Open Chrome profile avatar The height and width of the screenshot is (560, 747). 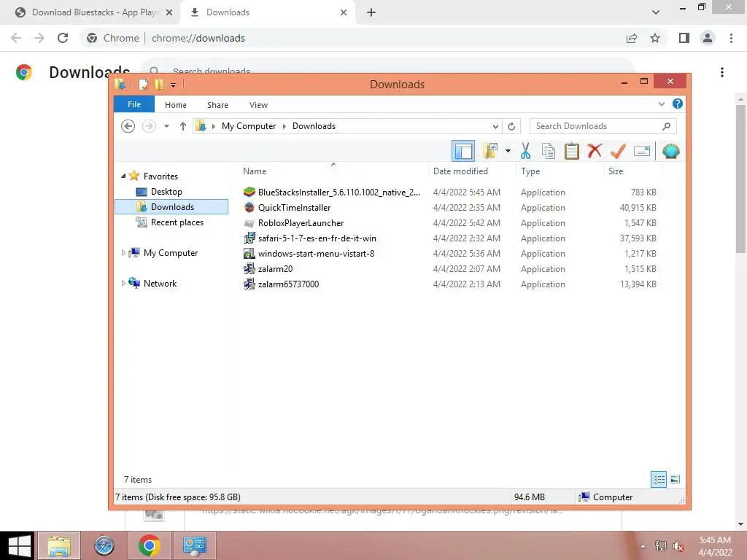coord(708,38)
